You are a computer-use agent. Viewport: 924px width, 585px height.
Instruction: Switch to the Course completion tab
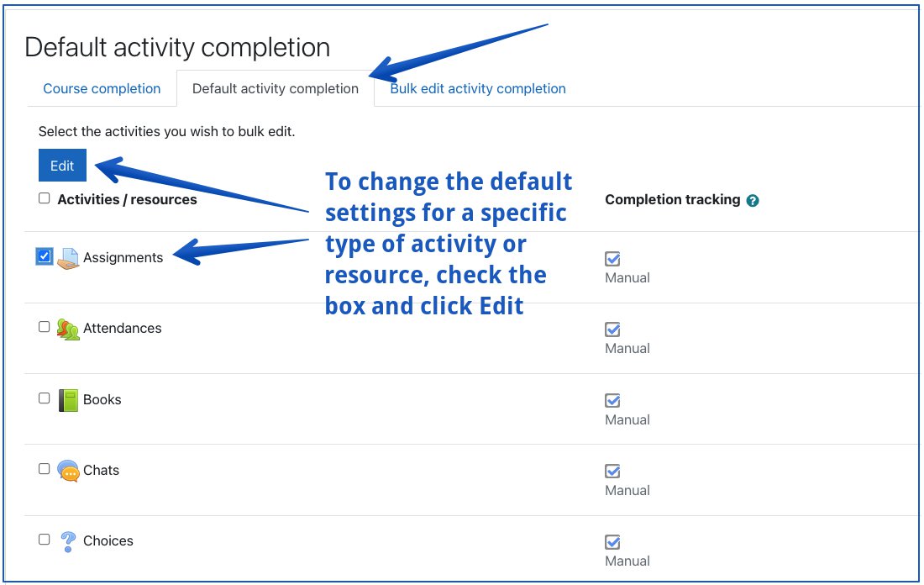(x=101, y=88)
